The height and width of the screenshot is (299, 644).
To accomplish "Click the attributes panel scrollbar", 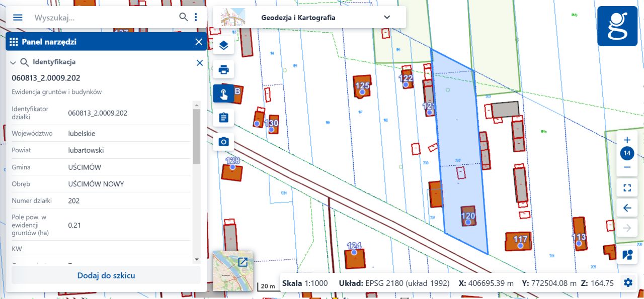I will tap(197, 136).
